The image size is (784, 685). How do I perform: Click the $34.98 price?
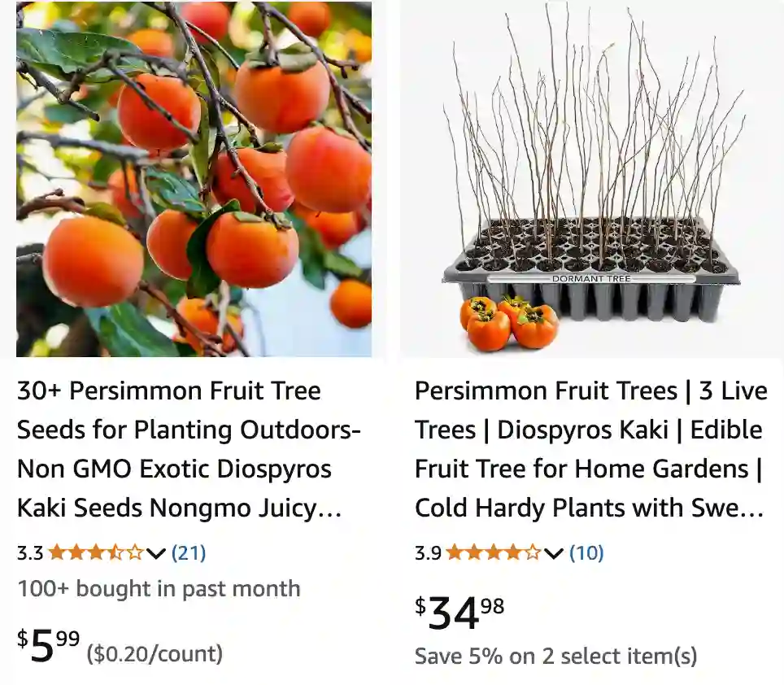coord(460,612)
